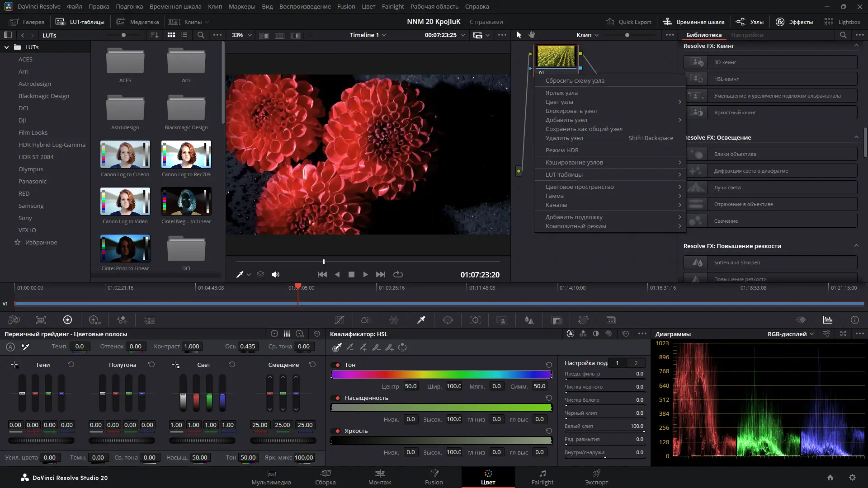This screenshot has width=868, height=488.
Task: Click the loop playback icon
Action: pyautogui.click(x=398, y=274)
